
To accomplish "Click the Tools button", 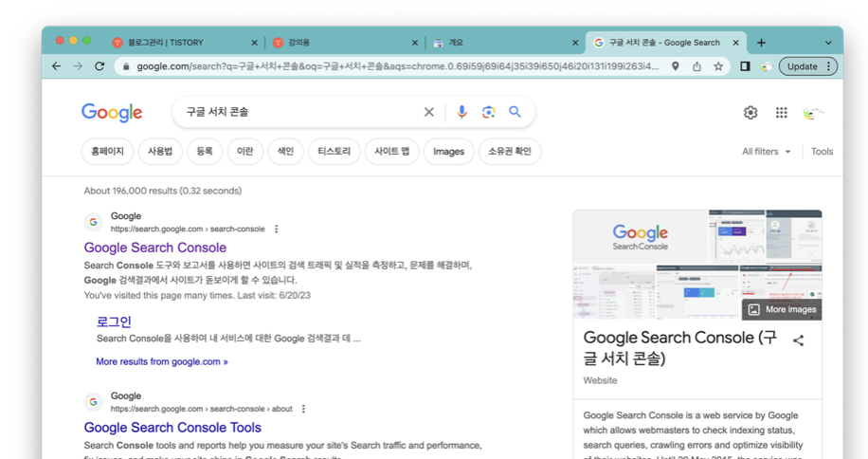I will pos(823,152).
